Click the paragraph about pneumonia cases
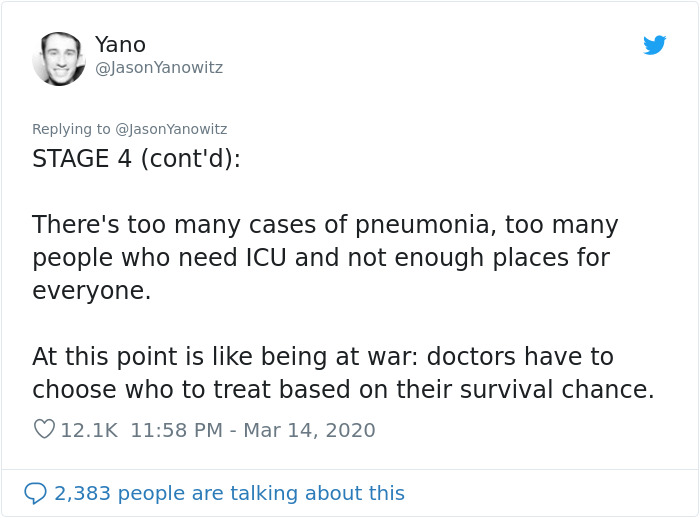 (325, 258)
